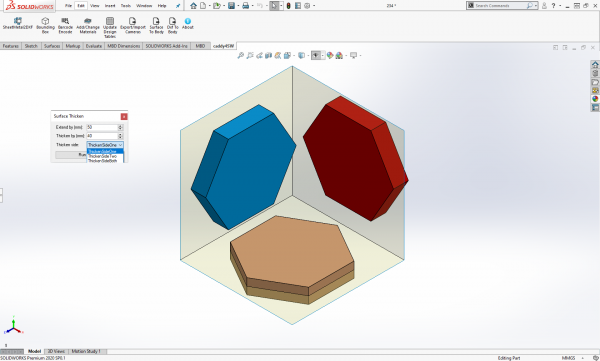This screenshot has height=361, width=600.
Task: Choose ThickenSideTwo from list
Action: tap(103, 156)
